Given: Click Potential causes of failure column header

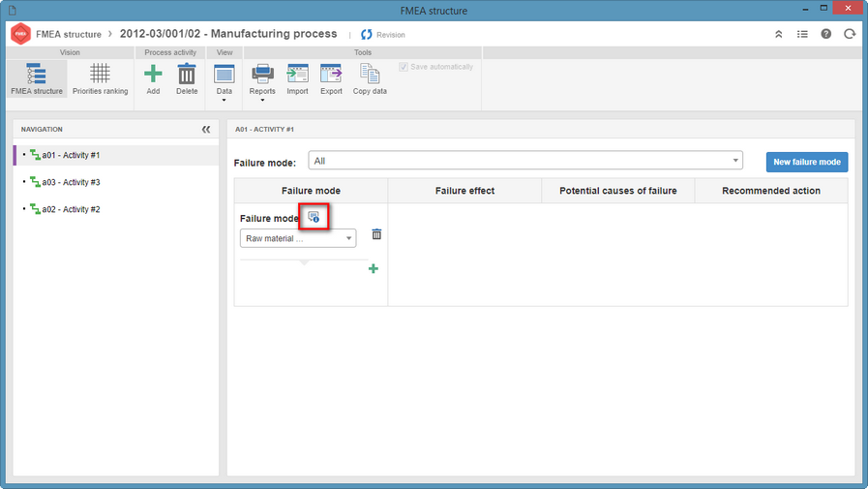Looking at the screenshot, I should (x=617, y=191).
